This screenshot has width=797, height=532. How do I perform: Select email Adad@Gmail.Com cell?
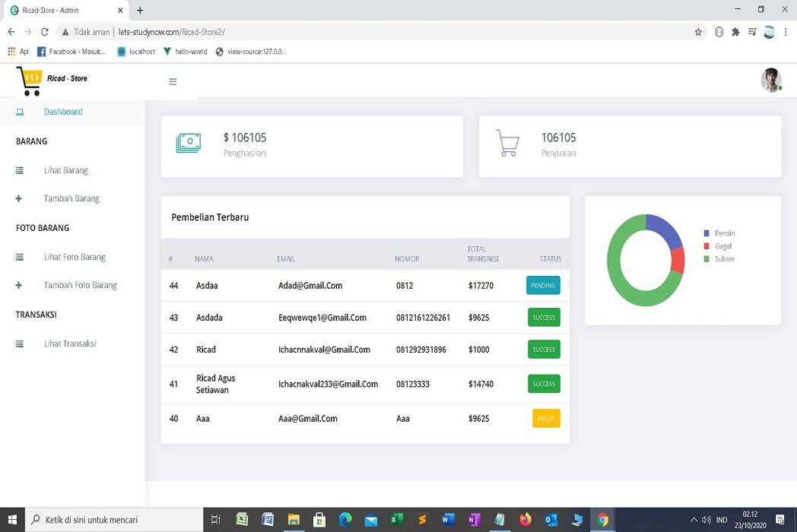[x=310, y=286]
